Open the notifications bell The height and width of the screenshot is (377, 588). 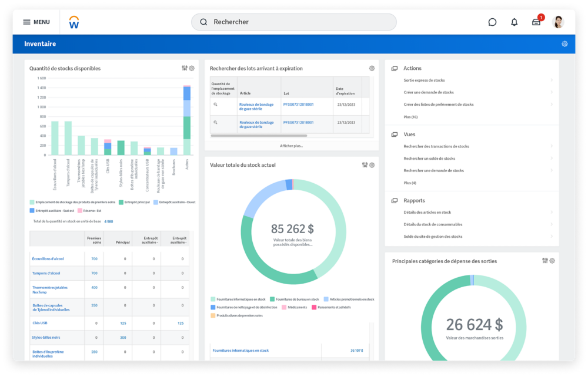tap(514, 22)
